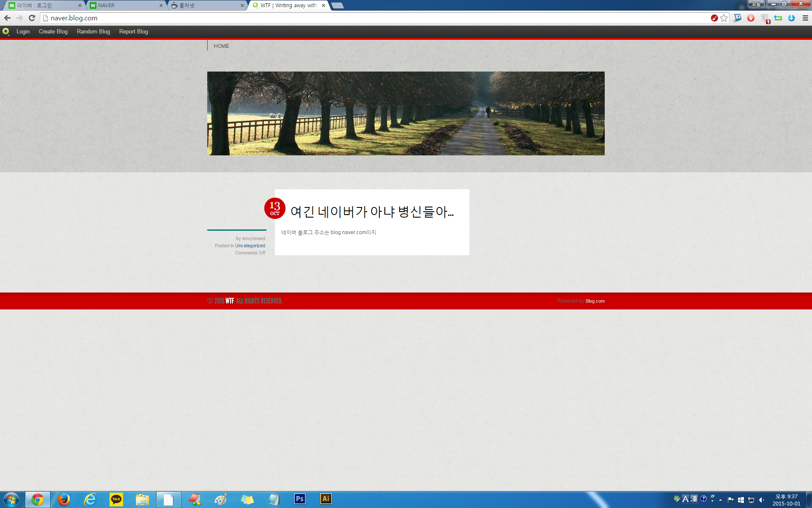Bookmark this page with the star icon
Viewport: 812px width, 508px height.
click(x=724, y=18)
